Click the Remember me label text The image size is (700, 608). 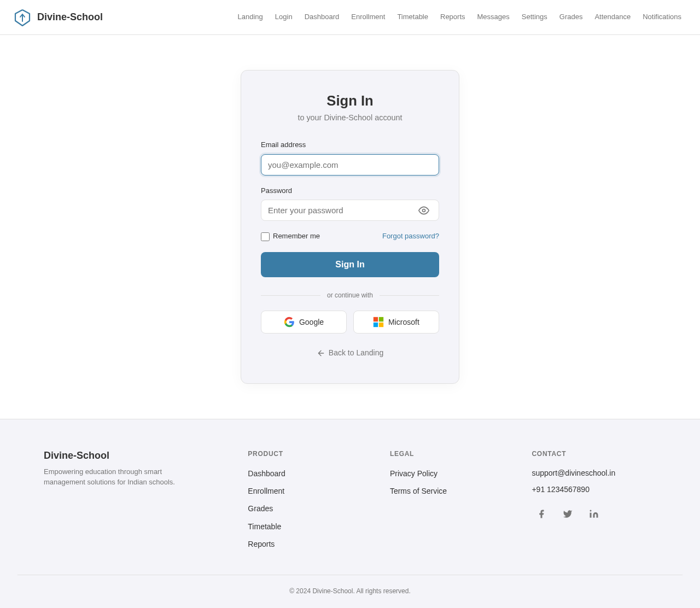tap(296, 236)
